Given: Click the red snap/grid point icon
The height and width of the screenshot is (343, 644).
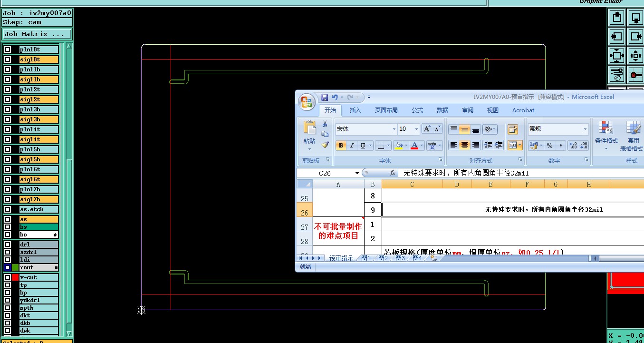Looking at the screenshot, I should 635,75.
